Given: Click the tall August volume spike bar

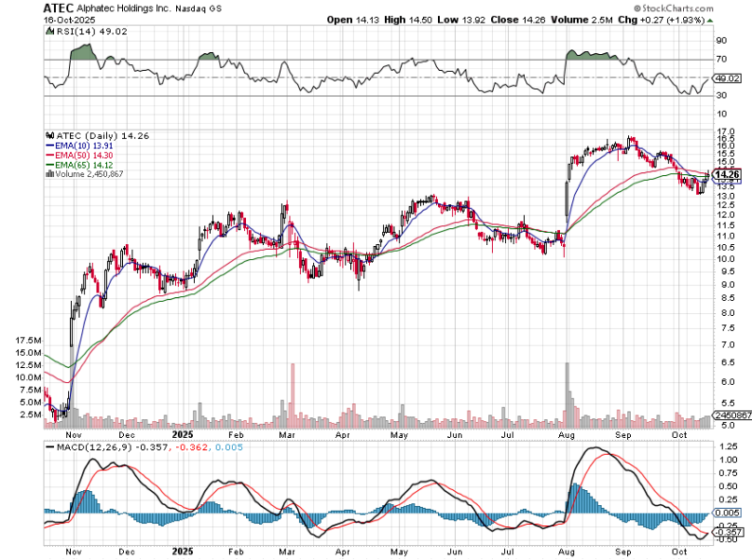Looking at the screenshot, I should pos(567,396).
